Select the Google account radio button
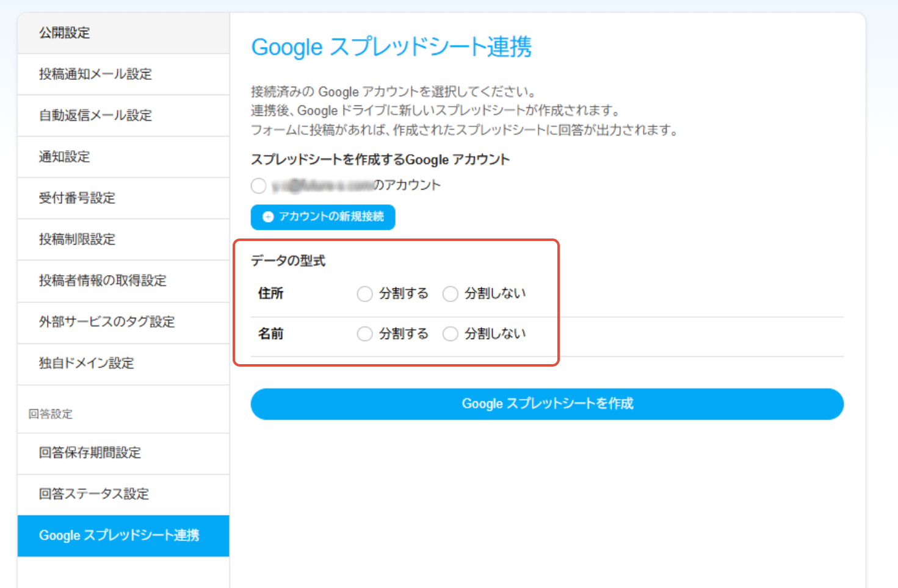 [x=259, y=185]
